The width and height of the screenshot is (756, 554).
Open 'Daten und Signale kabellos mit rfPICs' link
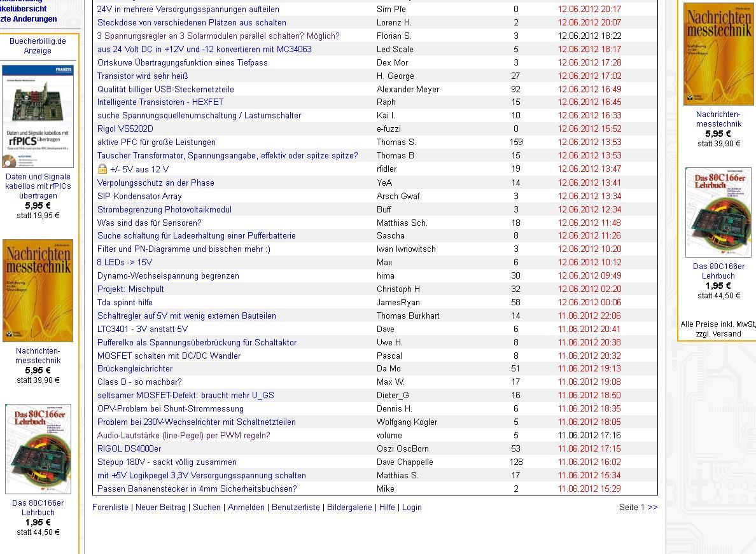click(38, 186)
